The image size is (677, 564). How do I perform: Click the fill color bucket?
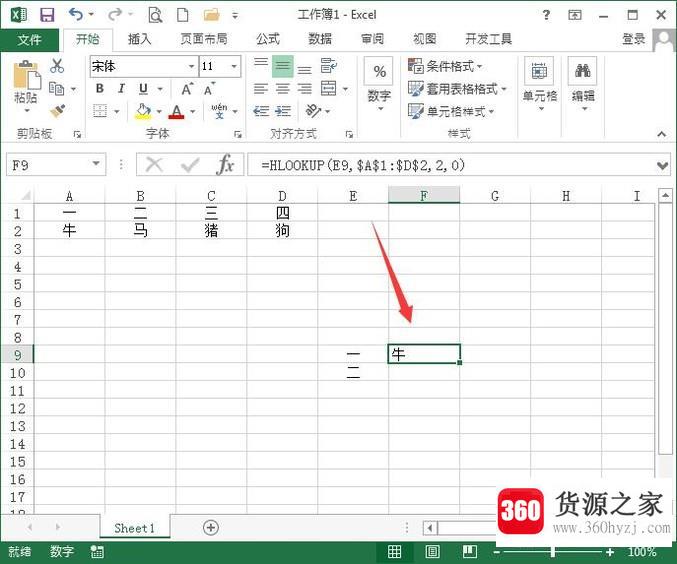pos(143,111)
